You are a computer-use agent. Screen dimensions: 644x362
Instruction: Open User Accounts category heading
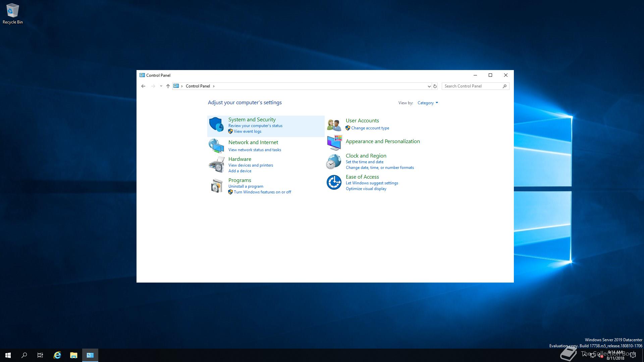[x=362, y=121]
